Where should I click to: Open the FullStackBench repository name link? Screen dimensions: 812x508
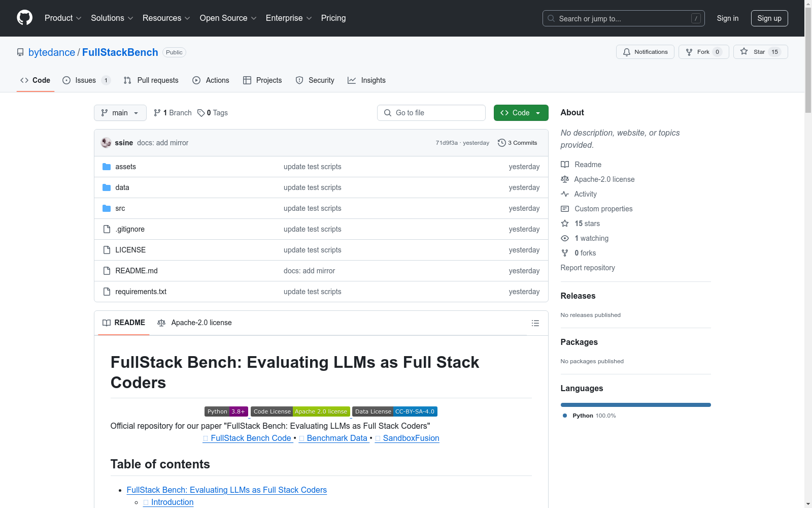pyautogui.click(x=120, y=52)
